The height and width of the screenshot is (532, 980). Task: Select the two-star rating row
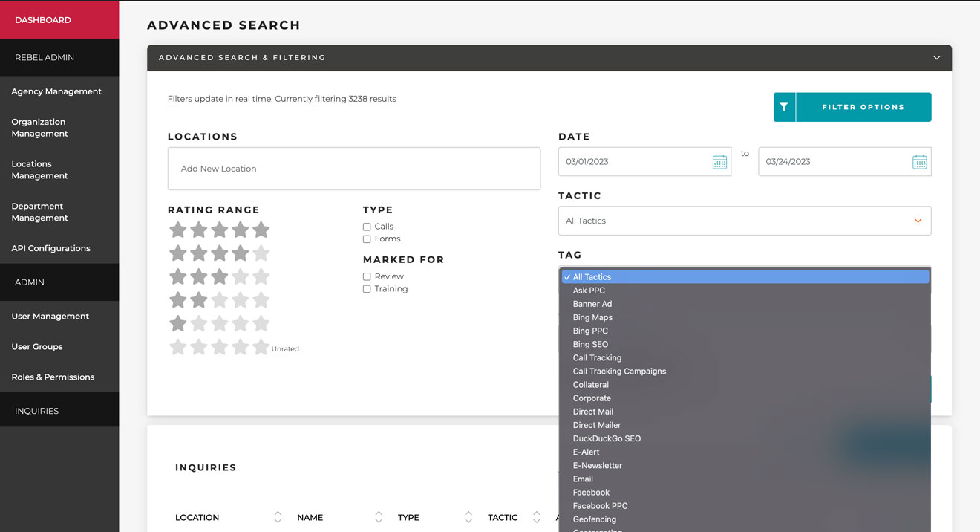pyautogui.click(x=219, y=300)
